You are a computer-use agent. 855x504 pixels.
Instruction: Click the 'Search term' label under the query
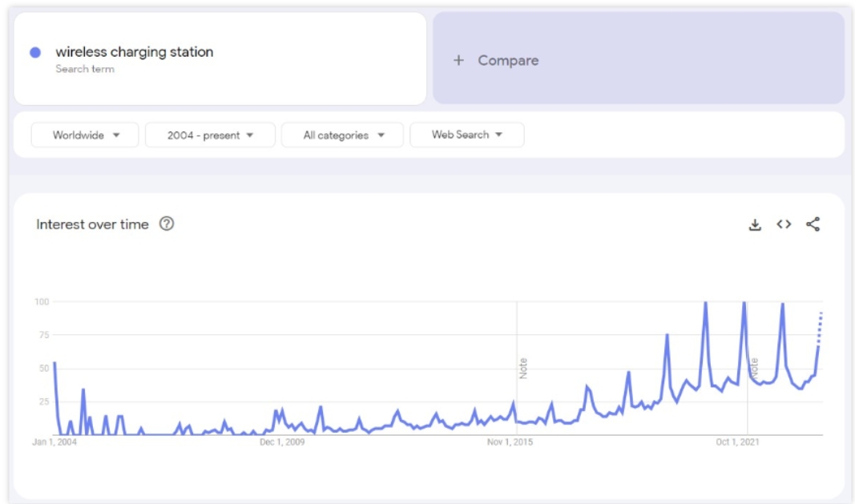[85, 70]
